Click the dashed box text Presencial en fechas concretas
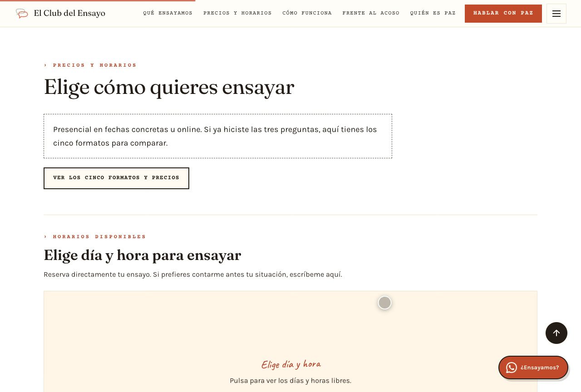The height and width of the screenshot is (392, 581). click(x=218, y=136)
